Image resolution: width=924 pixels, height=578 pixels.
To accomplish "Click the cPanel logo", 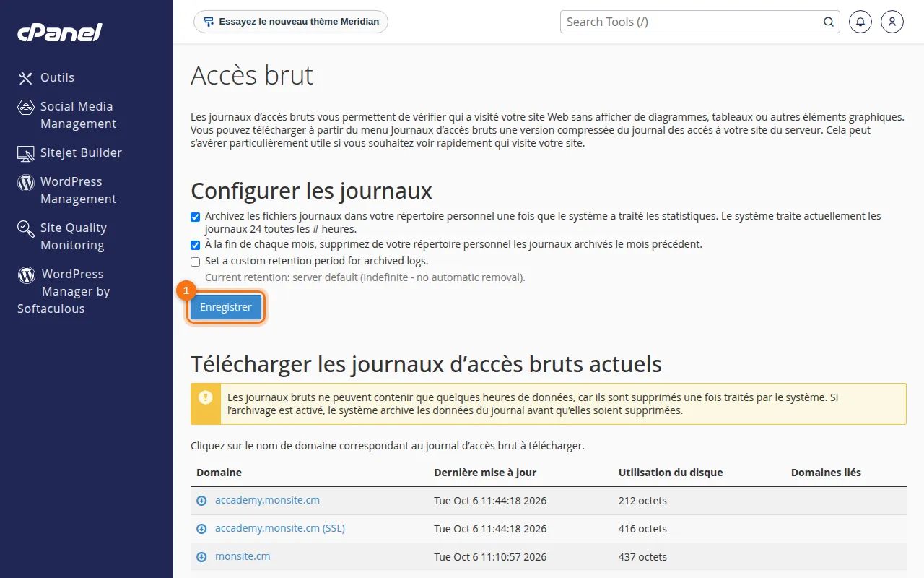I will [x=60, y=32].
